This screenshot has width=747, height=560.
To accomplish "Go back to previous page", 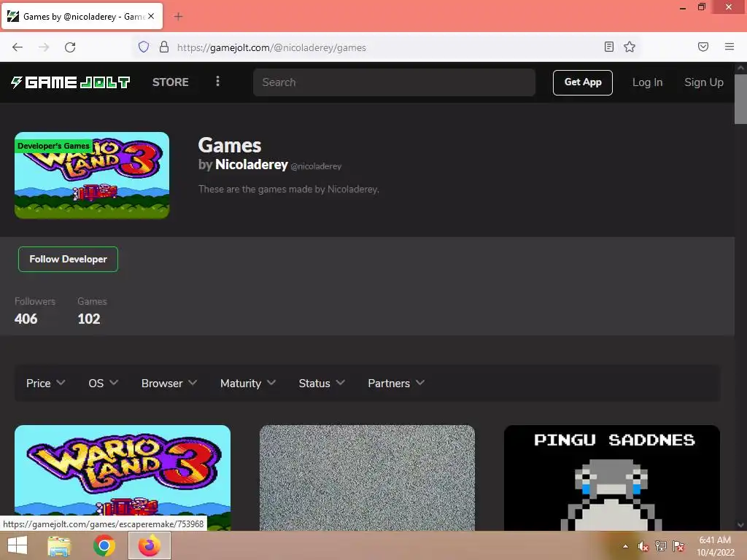I will (18, 47).
